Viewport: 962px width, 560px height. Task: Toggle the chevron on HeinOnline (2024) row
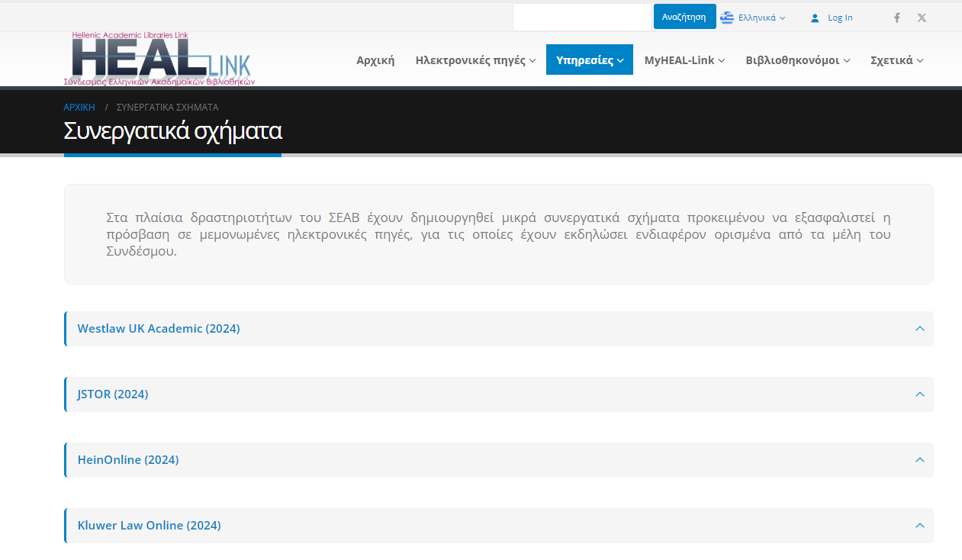coord(919,460)
